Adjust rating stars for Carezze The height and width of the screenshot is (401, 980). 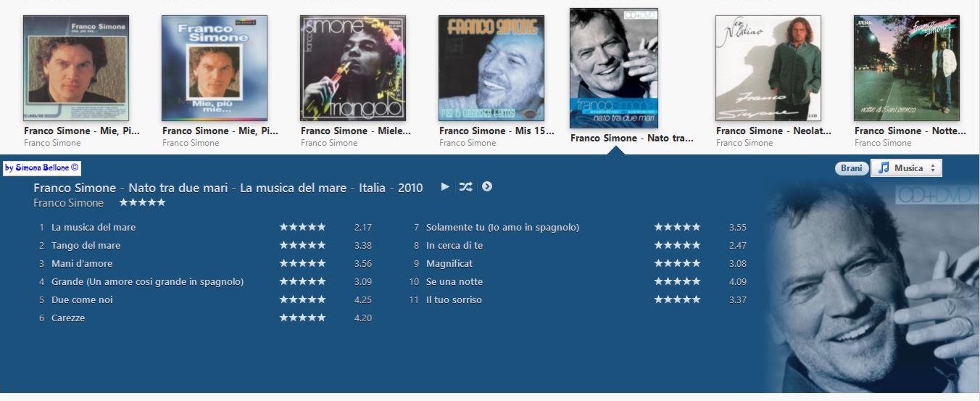point(302,318)
